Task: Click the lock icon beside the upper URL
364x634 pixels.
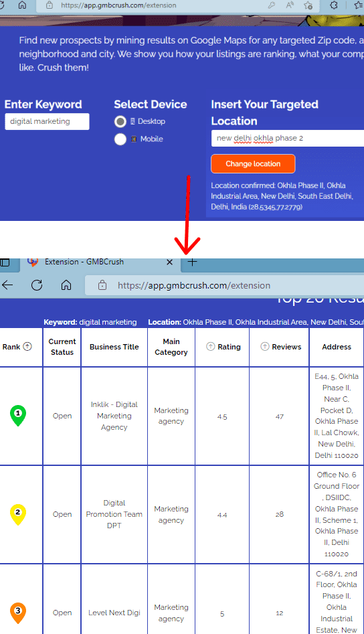Action: 50,5
